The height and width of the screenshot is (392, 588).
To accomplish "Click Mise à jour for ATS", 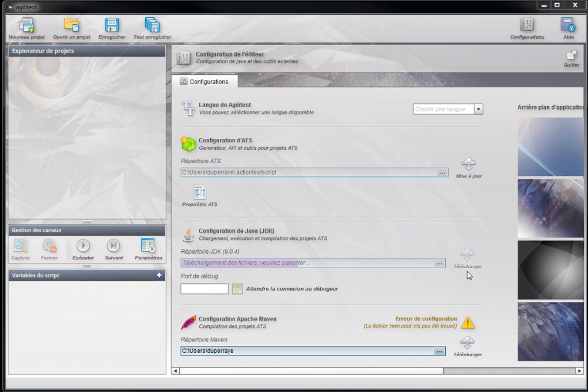I will (x=469, y=165).
